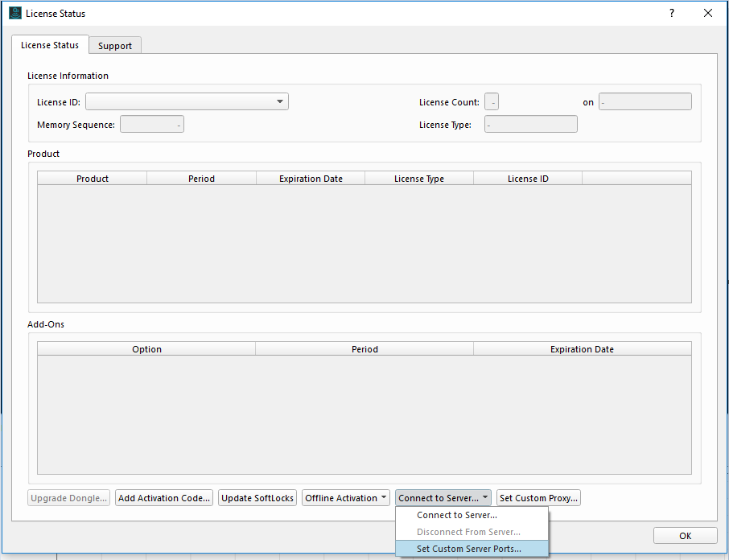Click the Product column header
Viewport: 729px width, 560px height.
(x=93, y=179)
